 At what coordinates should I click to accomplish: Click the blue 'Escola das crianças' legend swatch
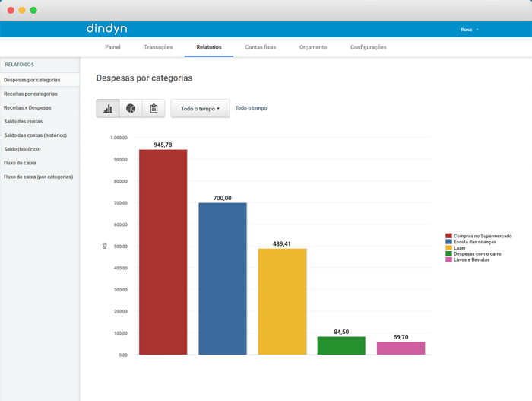(x=448, y=242)
